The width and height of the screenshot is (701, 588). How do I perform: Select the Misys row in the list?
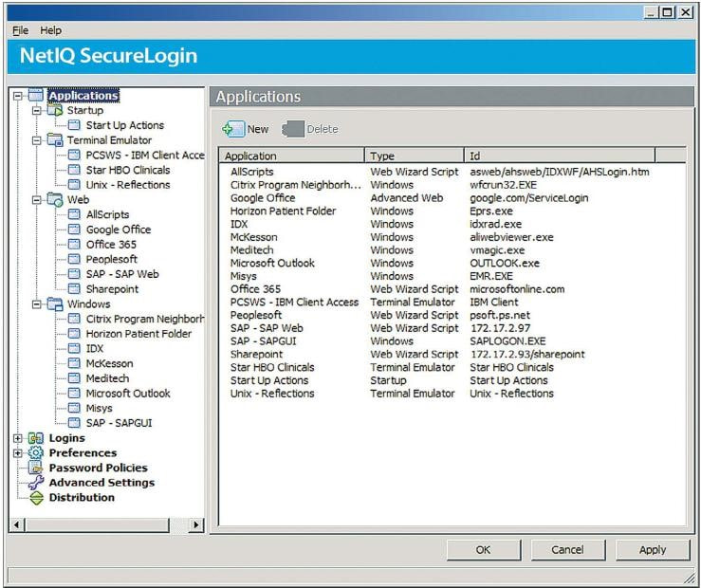[x=452, y=276]
